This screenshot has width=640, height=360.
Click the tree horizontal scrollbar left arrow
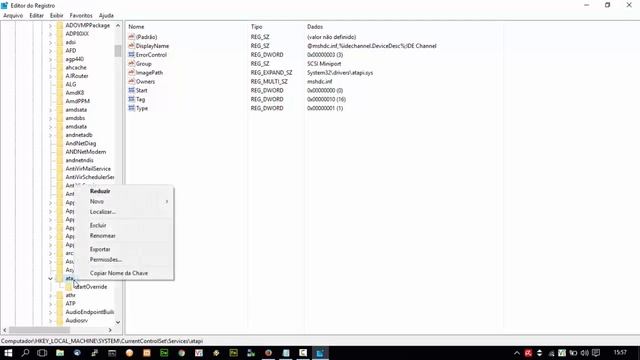4,330
